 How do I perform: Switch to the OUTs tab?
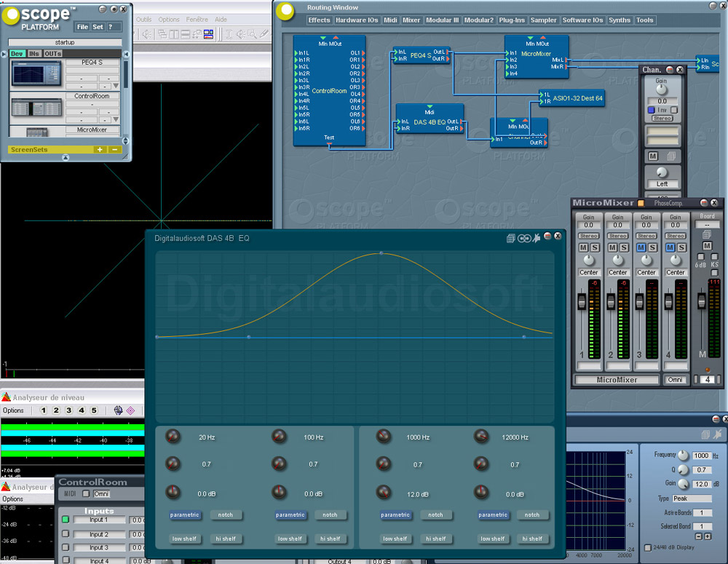click(x=52, y=54)
